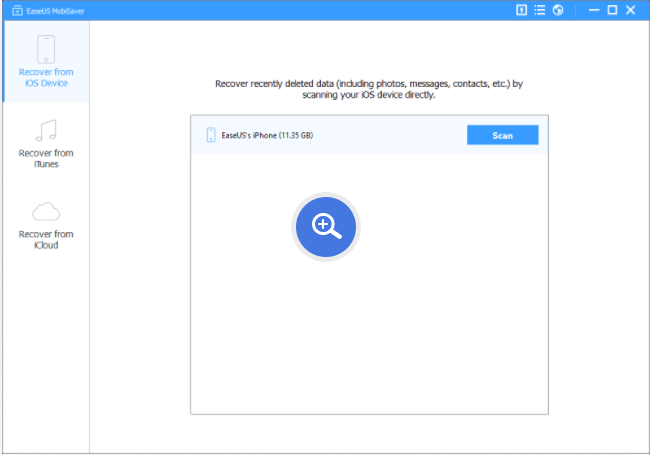Select the phone icon for iOS recovery
The height and width of the screenshot is (455, 650).
(45, 49)
